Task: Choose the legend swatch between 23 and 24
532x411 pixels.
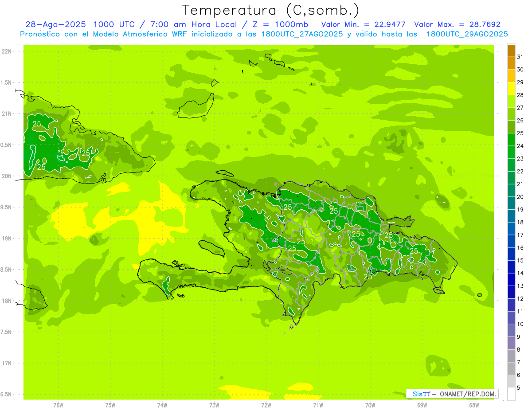Action: click(x=511, y=153)
